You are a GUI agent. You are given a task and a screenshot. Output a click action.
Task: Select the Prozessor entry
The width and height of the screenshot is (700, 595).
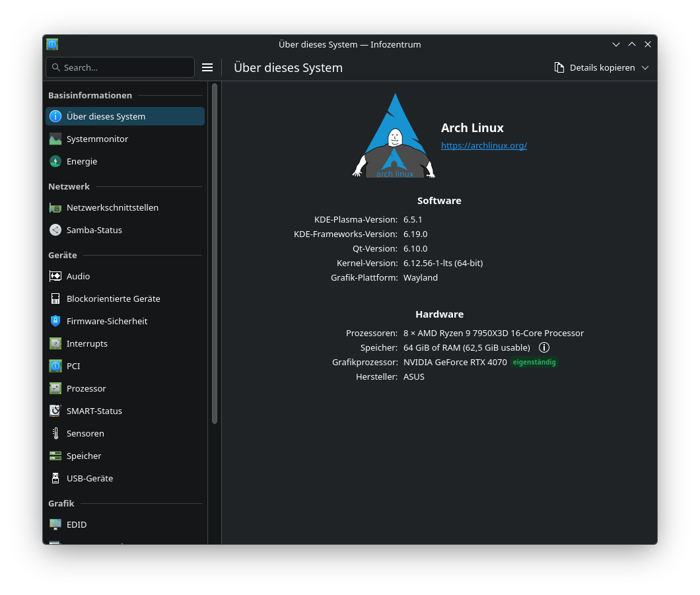[125, 389]
